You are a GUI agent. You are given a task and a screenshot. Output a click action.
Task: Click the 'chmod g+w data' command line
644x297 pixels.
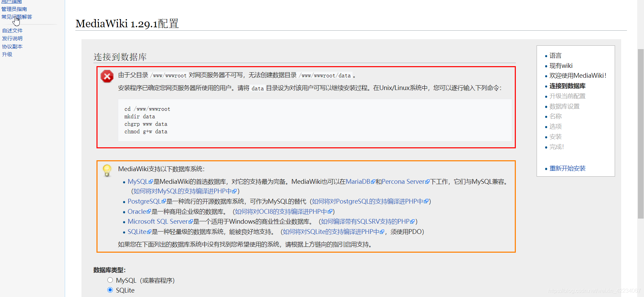[146, 132]
